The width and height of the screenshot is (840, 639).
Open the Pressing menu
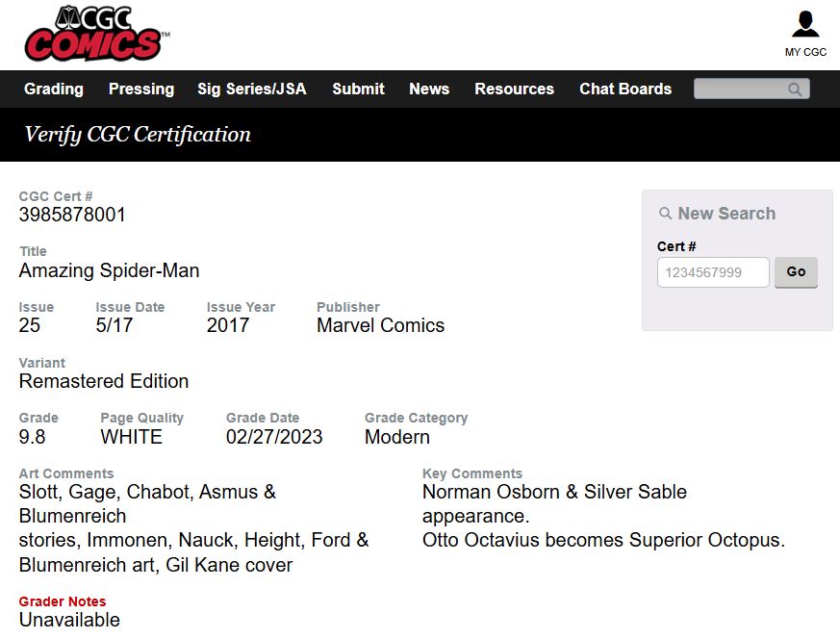141,89
